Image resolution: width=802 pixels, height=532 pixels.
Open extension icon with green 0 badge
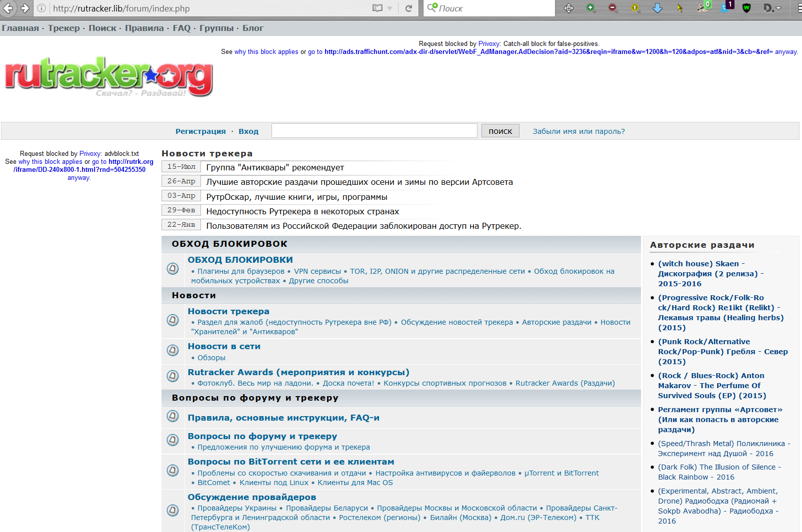[703, 7]
